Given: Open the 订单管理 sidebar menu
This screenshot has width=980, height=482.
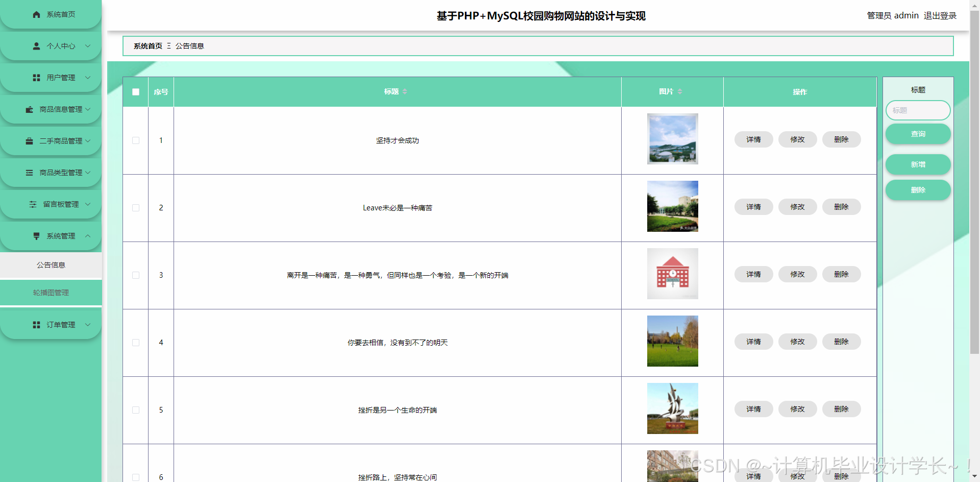Looking at the screenshot, I should [x=51, y=325].
